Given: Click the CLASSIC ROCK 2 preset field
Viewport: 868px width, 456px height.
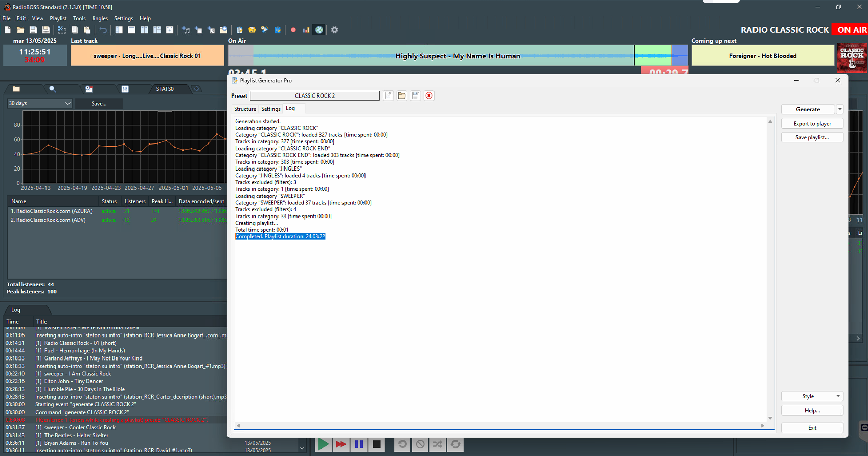Looking at the screenshot, I should pyautogui.click(x=315, y=96).
